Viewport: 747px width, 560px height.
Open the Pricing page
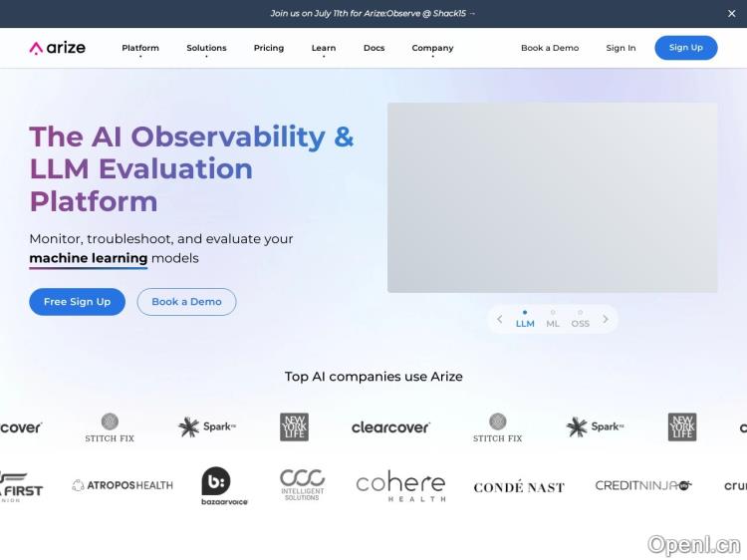pyautogui.click(x=269, y=48)
